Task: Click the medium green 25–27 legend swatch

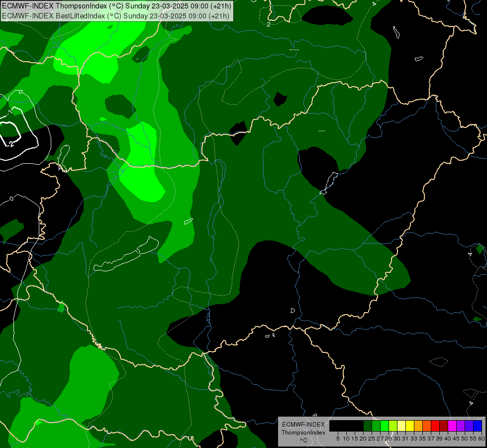Action: pos(376,426)
